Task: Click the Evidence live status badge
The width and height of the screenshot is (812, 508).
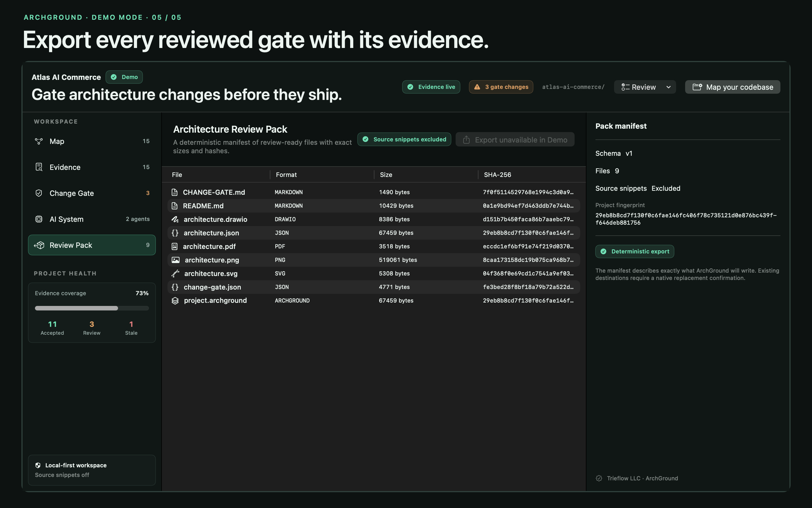Action: tap(431, 87)
